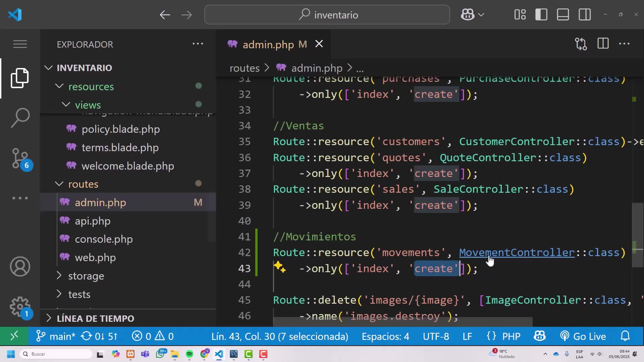
Task: Open Copilot chat icon in title bar
Action: pyautogui.click(x=467, y=15)
